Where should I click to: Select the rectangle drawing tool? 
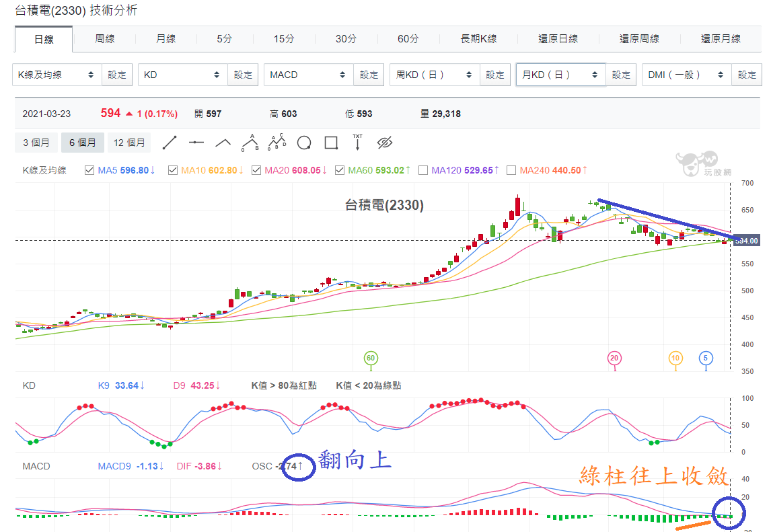[332, 143]
